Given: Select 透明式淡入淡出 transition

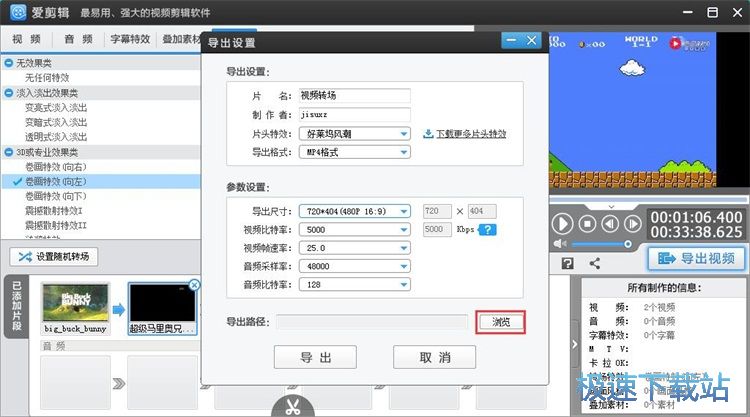Looking at the screenshot, I should [56, 137].
